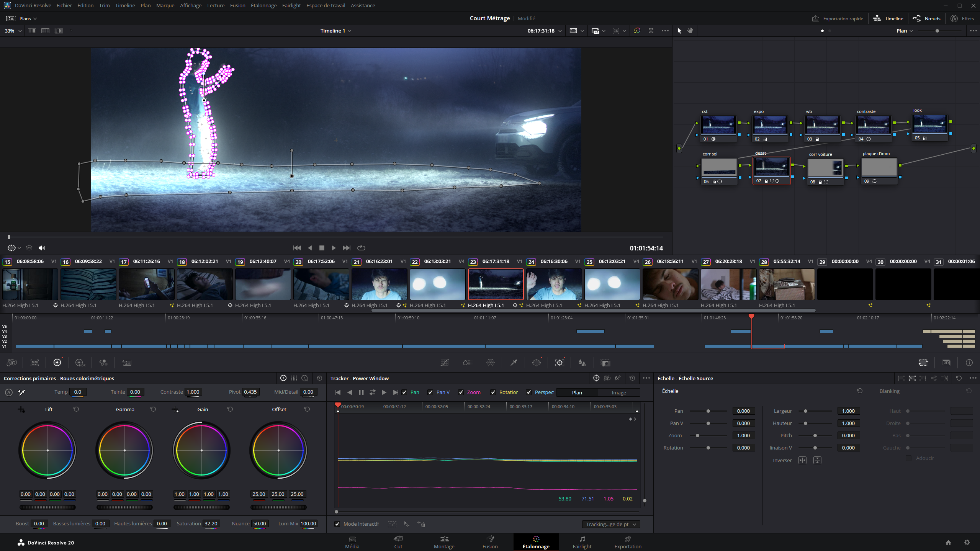The height and width of the screenshot is (551, 980).
Task: Open the Étalonnage menu in menu bar
Action: click(263, 5)
